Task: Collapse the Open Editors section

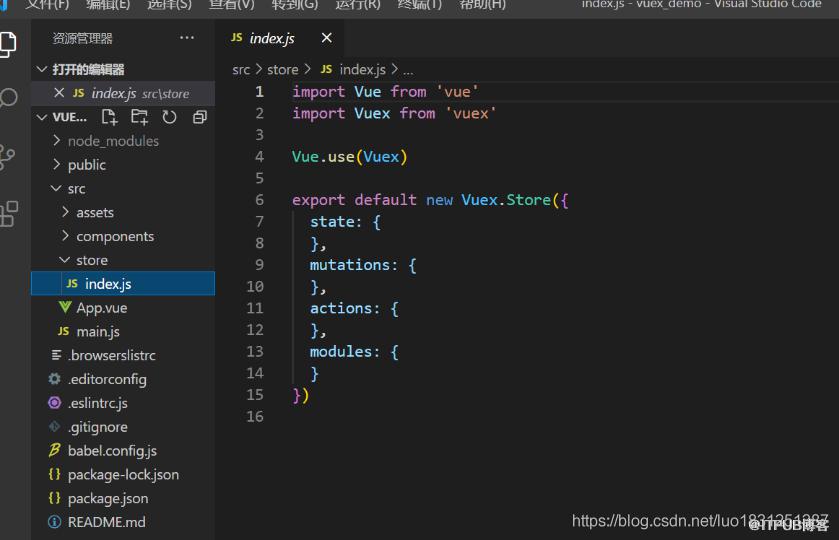Action: 42,69
